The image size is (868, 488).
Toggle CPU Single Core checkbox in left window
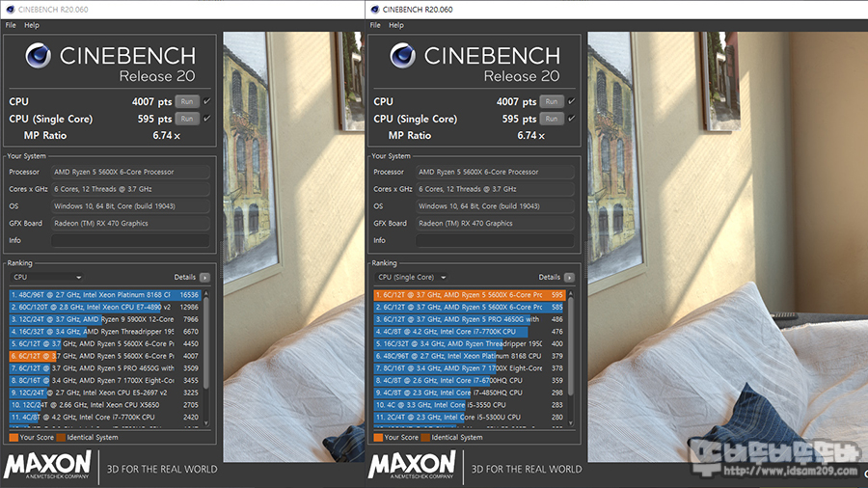click(x=207, y=119)
